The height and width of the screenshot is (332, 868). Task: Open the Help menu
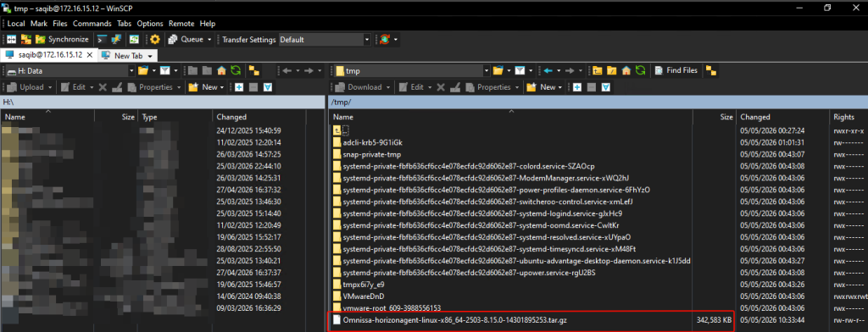[208, 24]
